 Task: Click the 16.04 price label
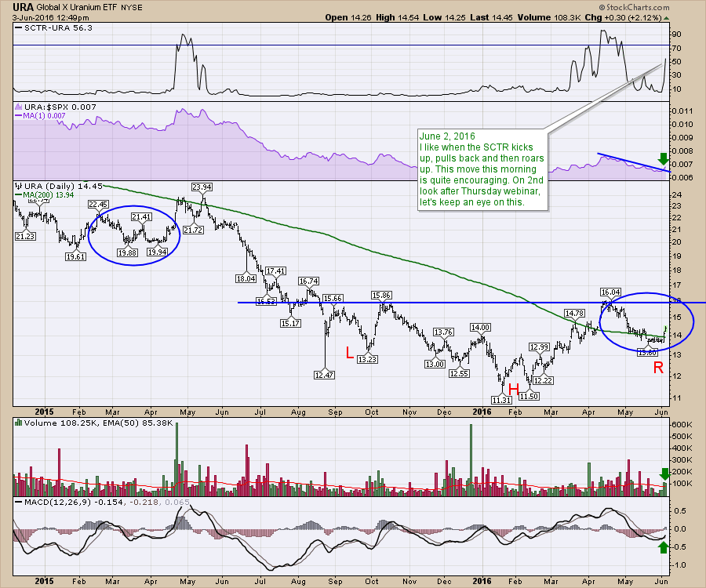pyautogui.click(x=610, y=292)
